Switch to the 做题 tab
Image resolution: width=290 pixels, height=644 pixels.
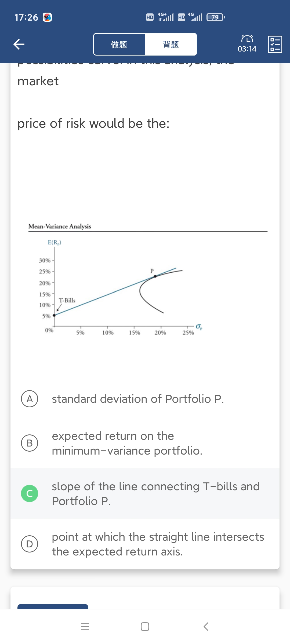tap(119, 44)
